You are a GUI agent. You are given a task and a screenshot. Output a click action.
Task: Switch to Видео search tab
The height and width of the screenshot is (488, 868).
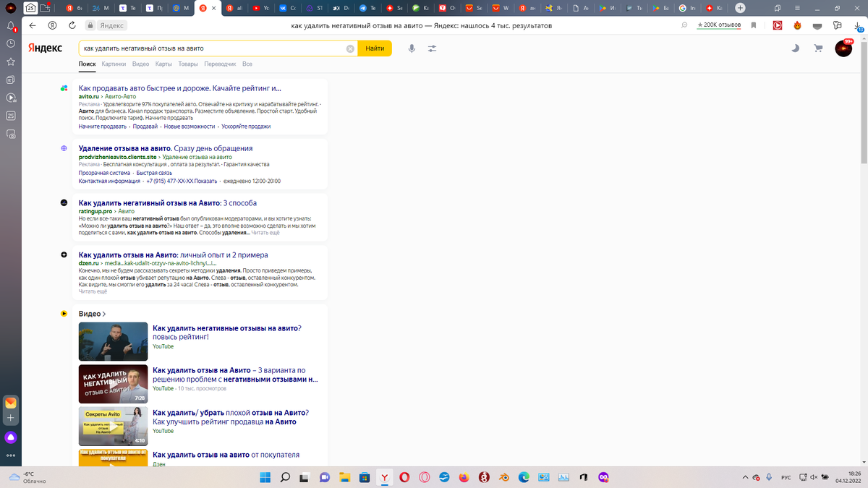(140, 64)
